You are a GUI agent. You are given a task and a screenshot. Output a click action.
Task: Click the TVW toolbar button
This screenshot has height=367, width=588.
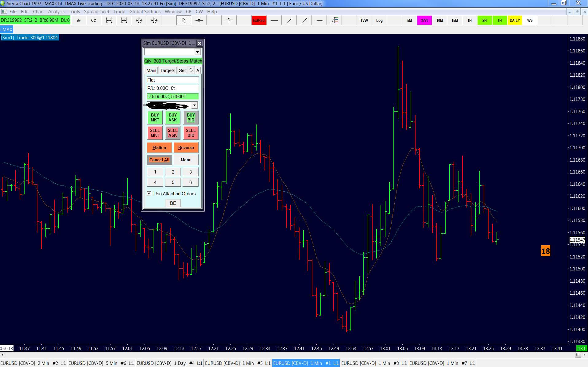364,21
